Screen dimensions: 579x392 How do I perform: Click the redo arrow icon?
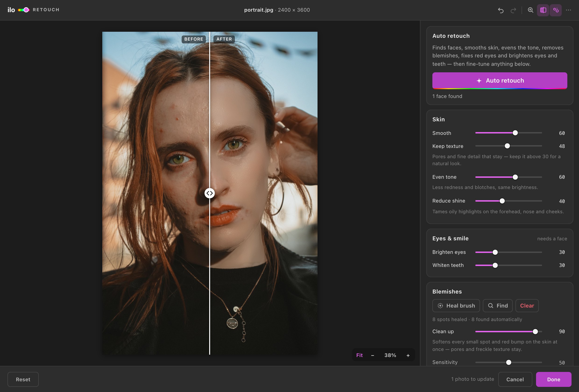click(x=513, y=10)
